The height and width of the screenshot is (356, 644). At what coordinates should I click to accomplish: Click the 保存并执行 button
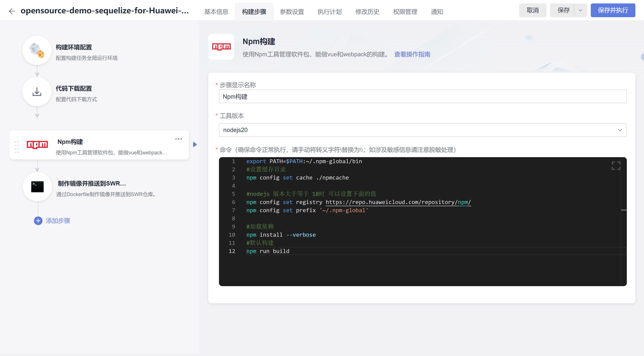click(613, 11)
